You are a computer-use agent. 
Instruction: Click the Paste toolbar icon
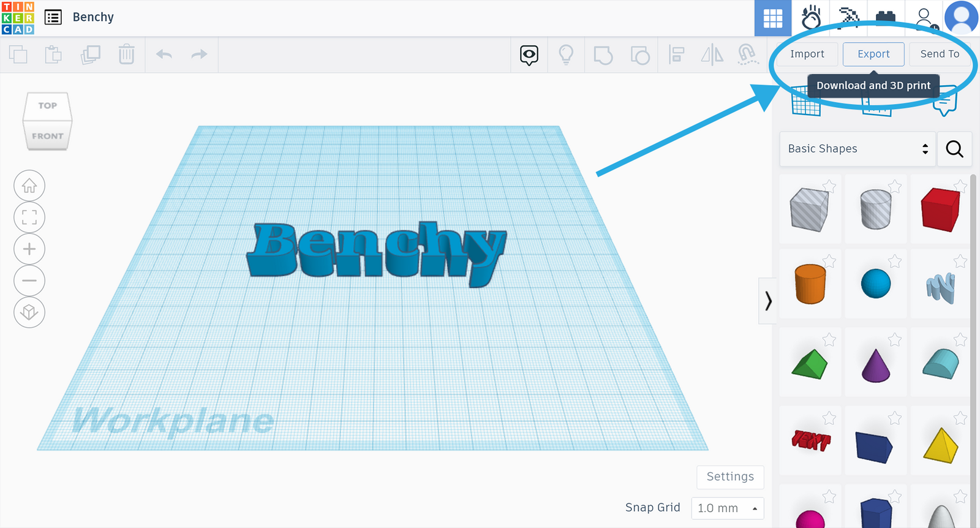coord(53,55)
